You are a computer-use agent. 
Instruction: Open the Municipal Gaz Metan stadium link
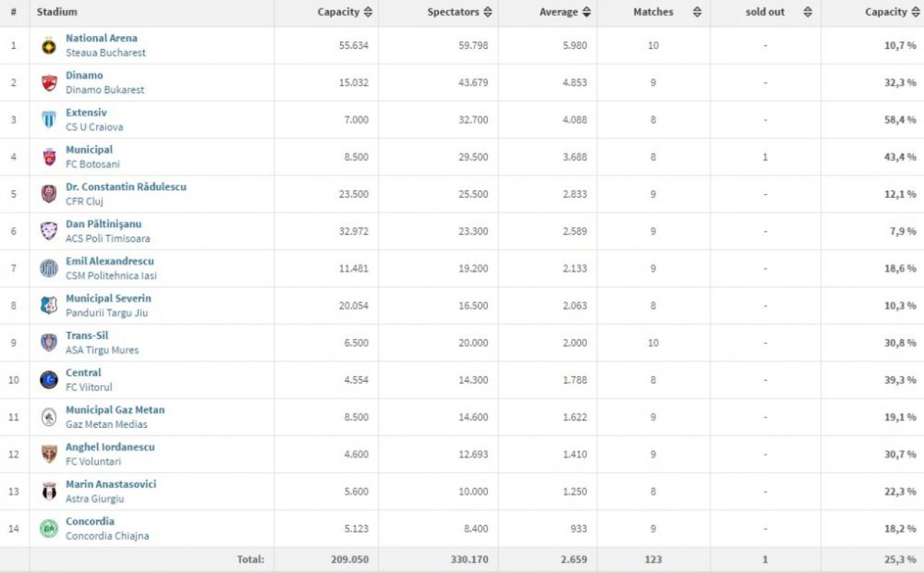pos(115,410)
